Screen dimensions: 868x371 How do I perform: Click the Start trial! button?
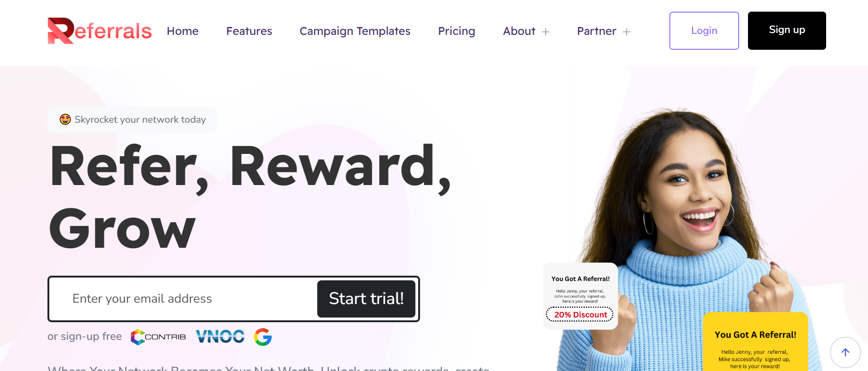366,299
